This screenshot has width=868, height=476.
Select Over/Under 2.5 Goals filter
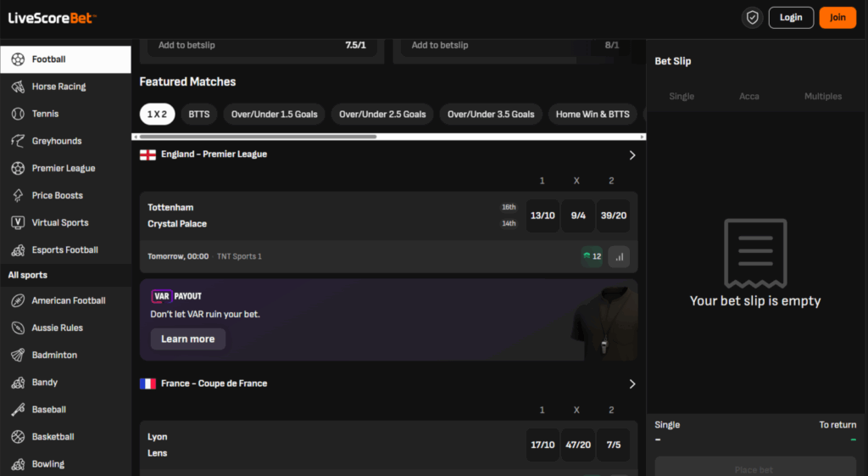point(382,115)
